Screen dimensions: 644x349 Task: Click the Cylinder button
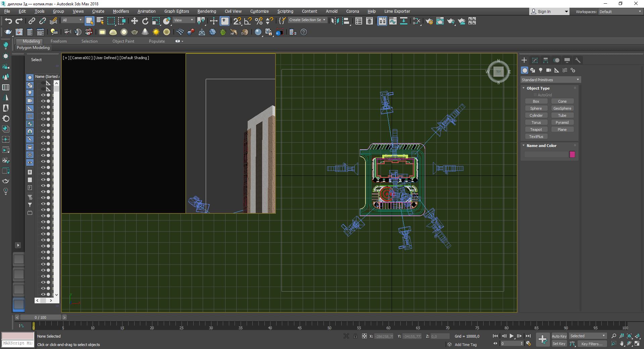[536, 115]
